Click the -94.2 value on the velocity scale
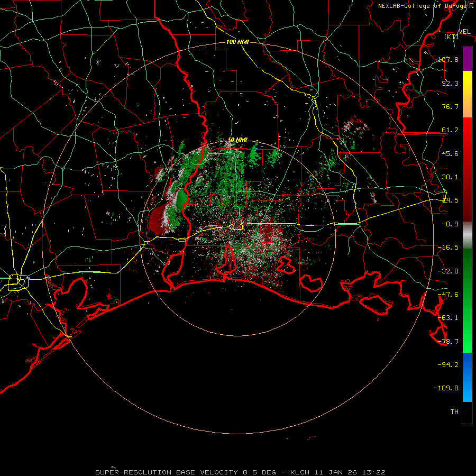Image resolution: width=476 pixels, height=476 pixels. (x=448, y=364)
